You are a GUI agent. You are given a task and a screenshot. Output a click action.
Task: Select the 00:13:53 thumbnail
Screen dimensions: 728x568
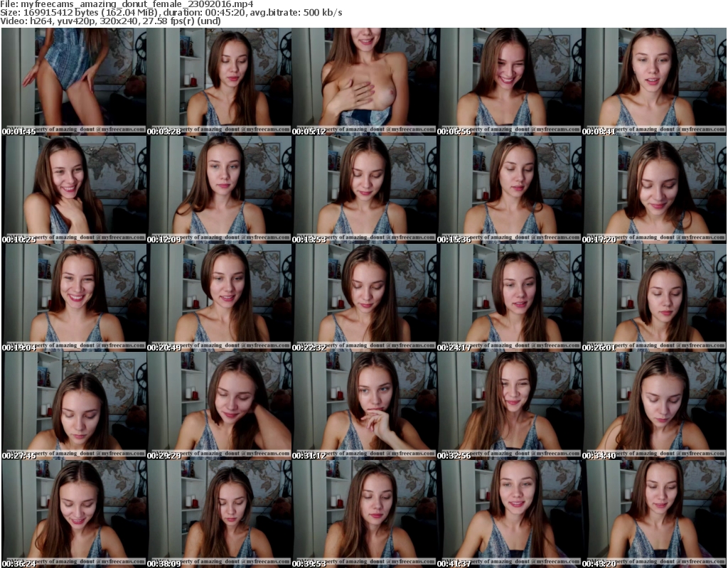click(x=364, y=189)
